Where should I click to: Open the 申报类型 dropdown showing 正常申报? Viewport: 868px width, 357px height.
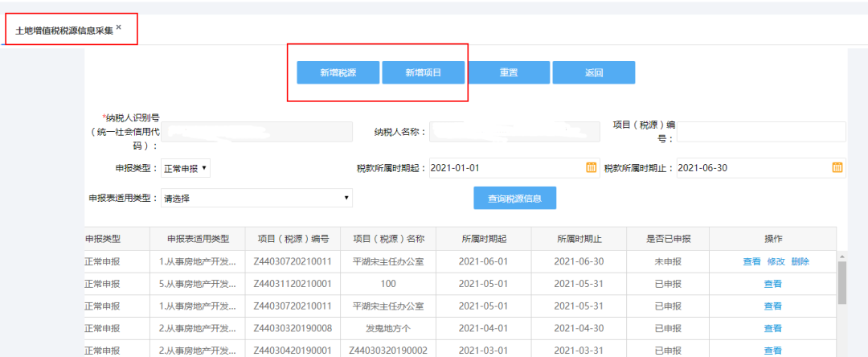click(x=186, y=168)
